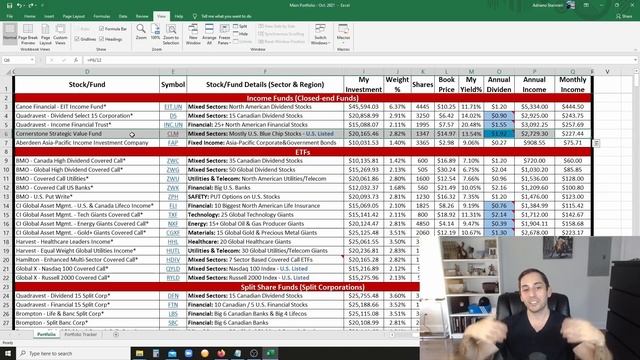This screenshot has height=360, width=640.
Task: Select BMO - U.S. Put Write cell
Action: 87,196
